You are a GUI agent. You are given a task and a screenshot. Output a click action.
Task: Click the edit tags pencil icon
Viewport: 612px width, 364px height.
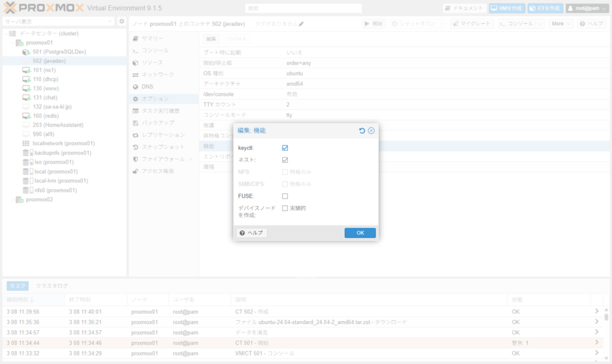tap(302, 24)
